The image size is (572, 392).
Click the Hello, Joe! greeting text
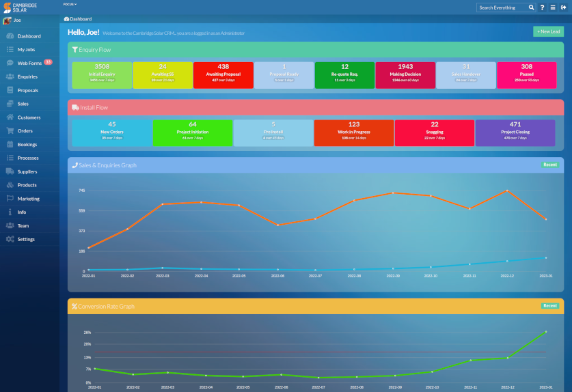pyautogui.click(x=83, y=33)
